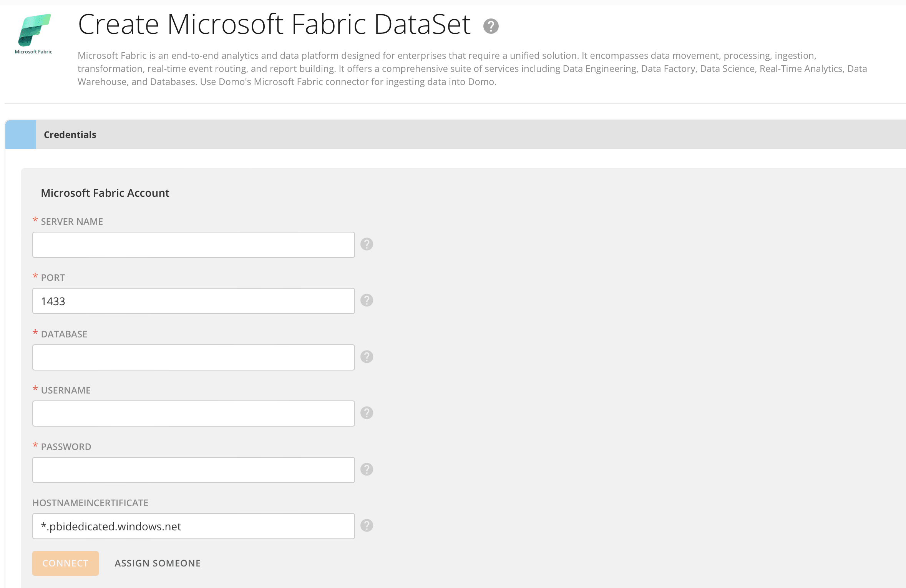Screen dimensions: 906x588
Task: Click the blue Credentials step indicator
Action: pos(21,135)
